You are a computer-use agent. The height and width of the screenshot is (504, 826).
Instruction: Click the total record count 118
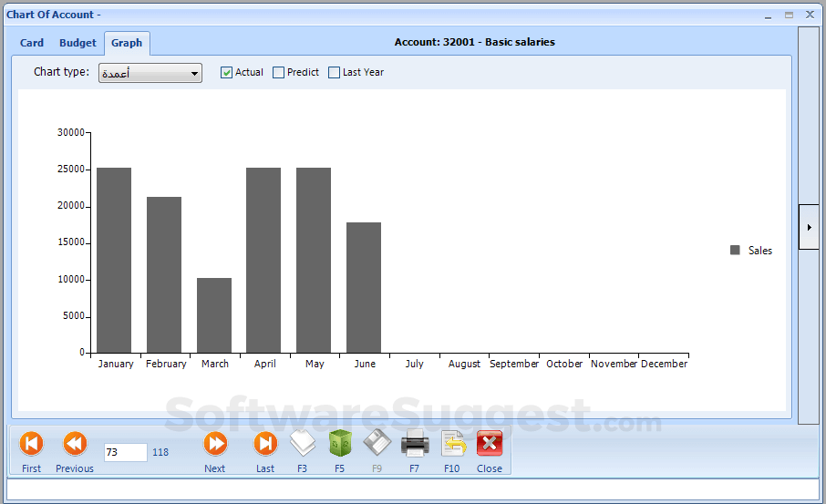pos(160,452)
